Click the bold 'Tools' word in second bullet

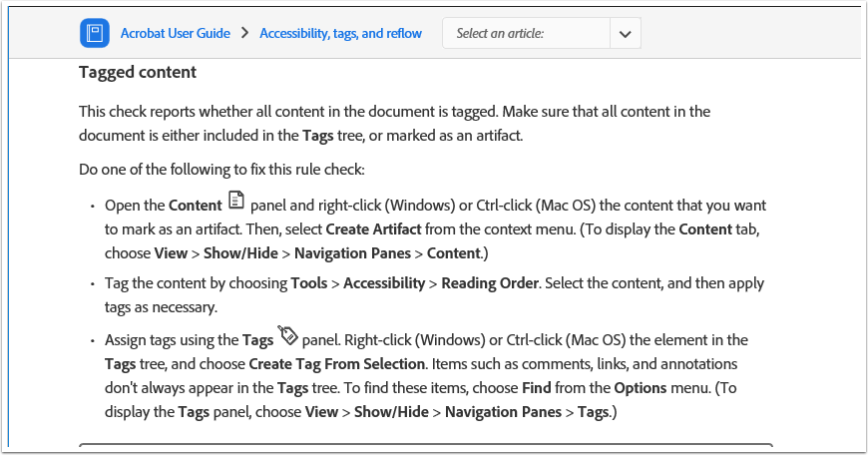(309, 283)
